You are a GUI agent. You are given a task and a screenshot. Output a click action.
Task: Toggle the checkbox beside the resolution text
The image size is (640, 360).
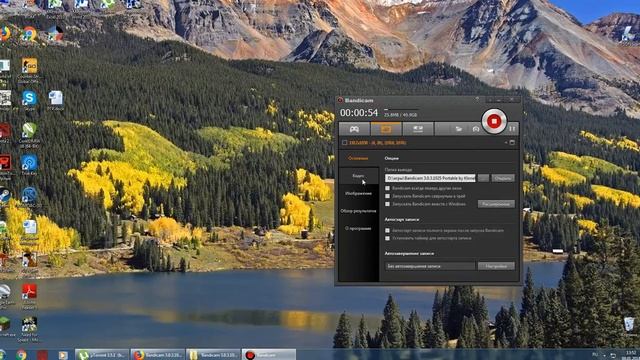pos(344,143)
